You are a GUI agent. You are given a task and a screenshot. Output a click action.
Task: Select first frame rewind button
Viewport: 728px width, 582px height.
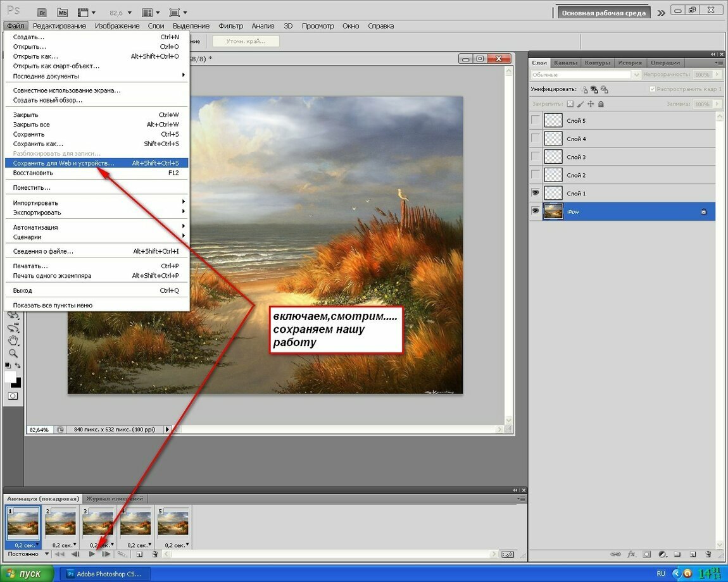(x=60, y=554)
